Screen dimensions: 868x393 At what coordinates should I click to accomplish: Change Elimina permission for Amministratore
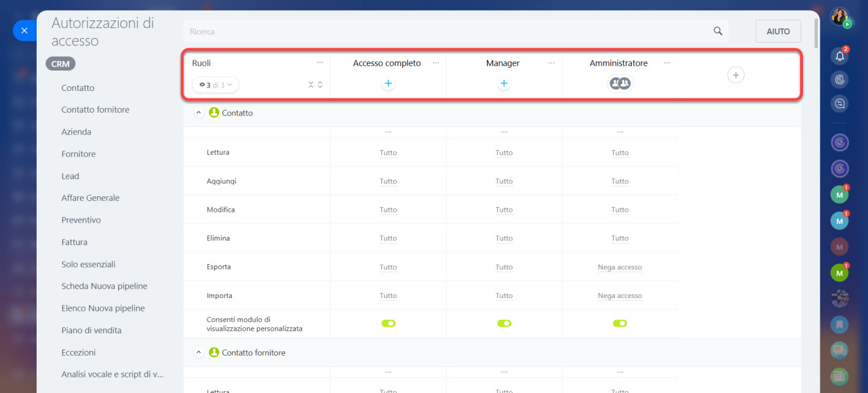pos(620,238)
